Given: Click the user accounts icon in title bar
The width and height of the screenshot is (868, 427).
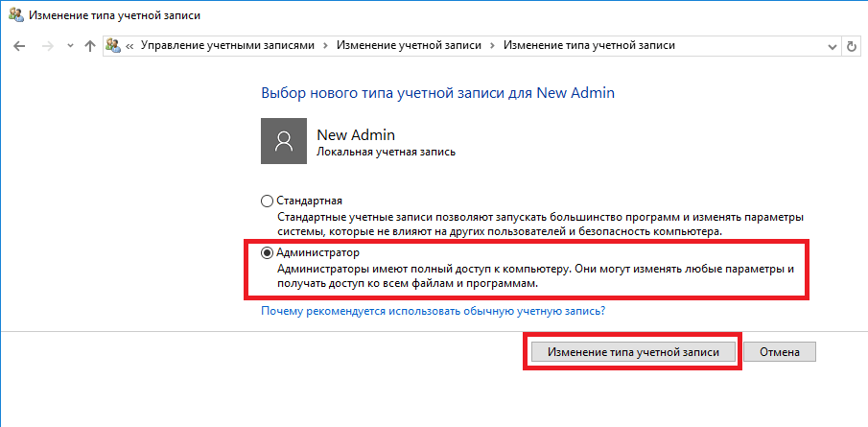Looking at the screenshot, I should pyautogui.click(x=16, y=16).
